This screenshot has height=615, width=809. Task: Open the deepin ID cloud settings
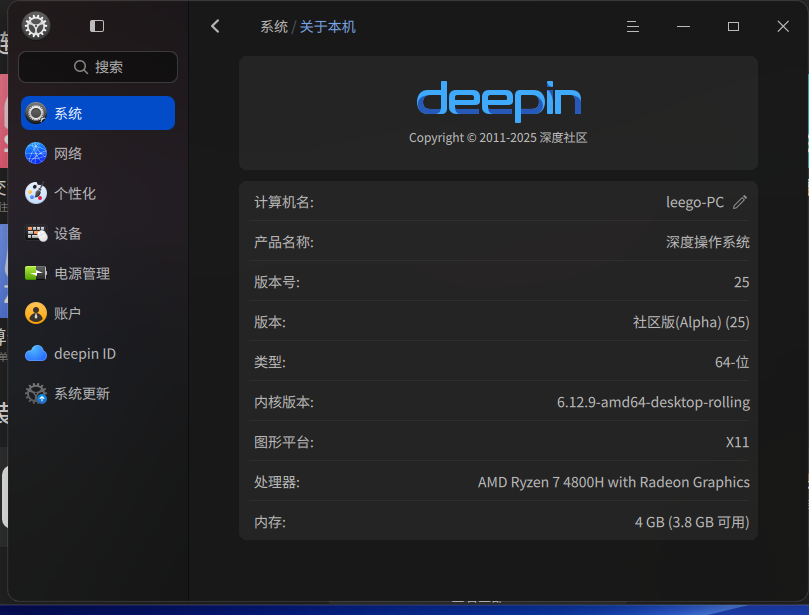(98, 353)
